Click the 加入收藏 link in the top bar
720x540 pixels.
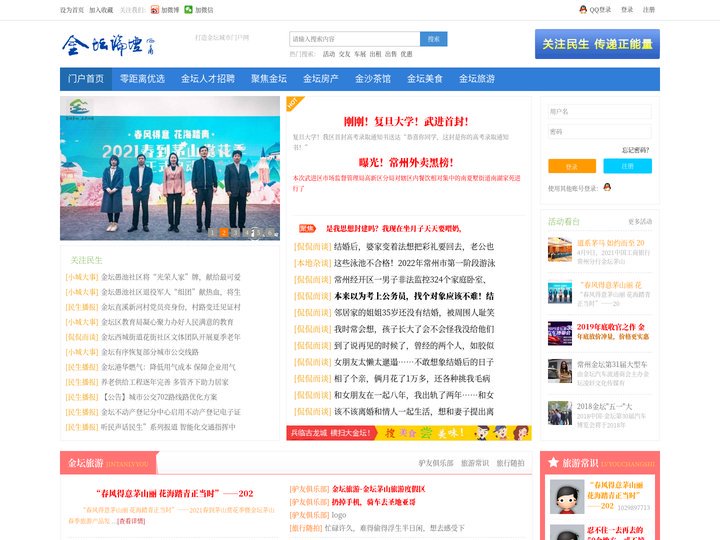tap(101, 10)
